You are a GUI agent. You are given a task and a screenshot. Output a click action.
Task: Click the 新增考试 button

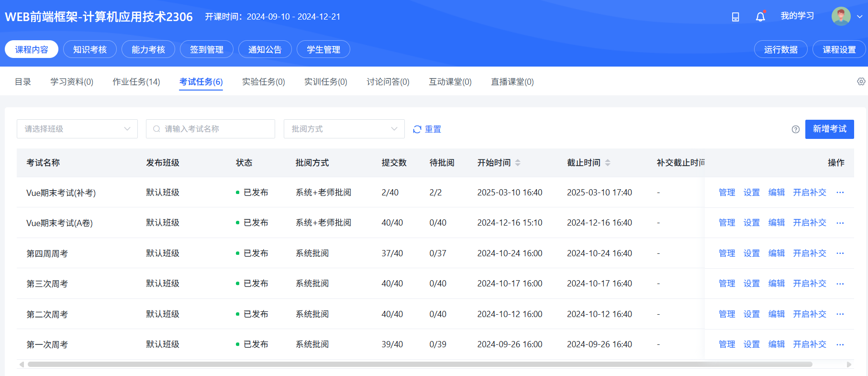(x=830, y=129)
